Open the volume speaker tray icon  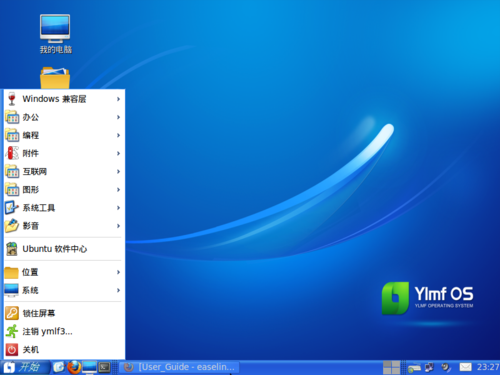pyautogui.click(x=446, y=367)
